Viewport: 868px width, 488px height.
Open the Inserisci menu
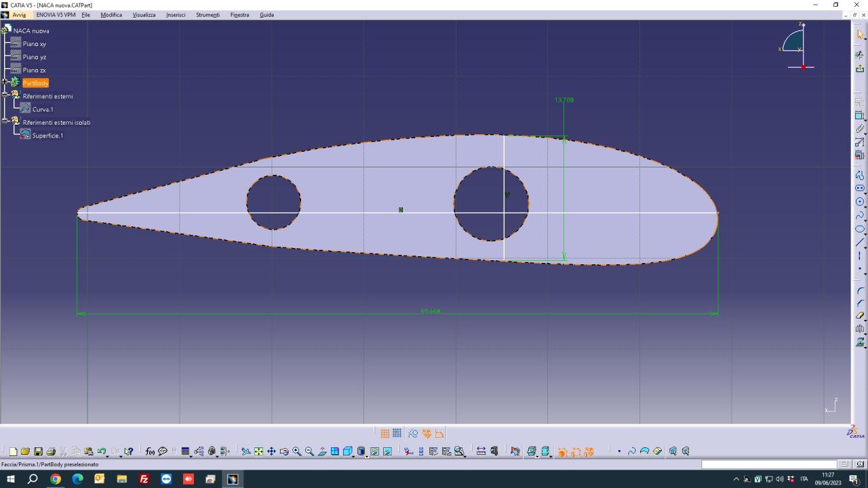(x=176, y=15)
